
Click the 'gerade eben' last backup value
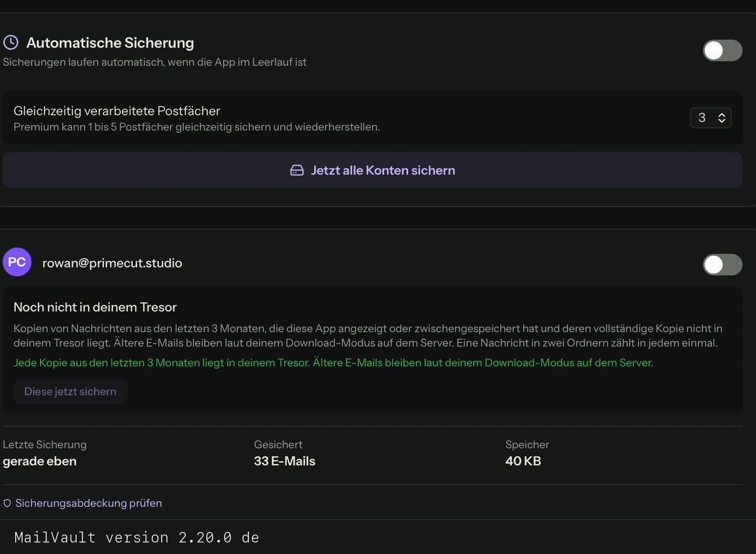click(40, 461)
